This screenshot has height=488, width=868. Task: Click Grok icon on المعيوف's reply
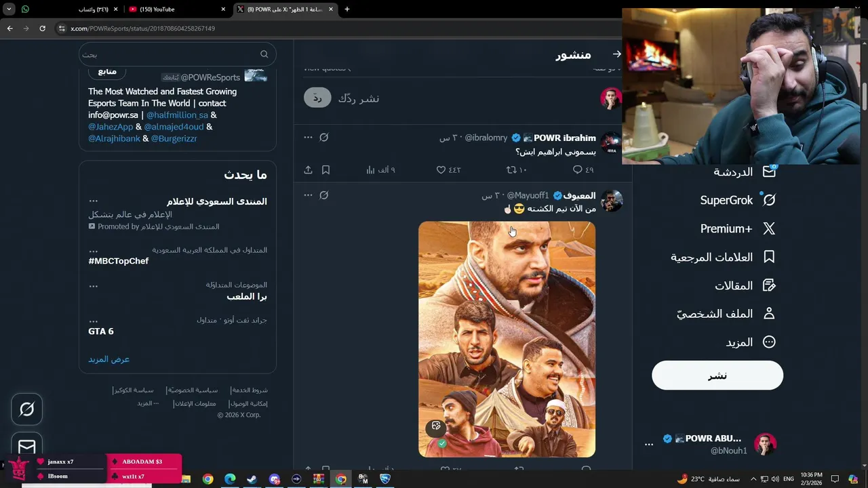(x=324, y=195)
